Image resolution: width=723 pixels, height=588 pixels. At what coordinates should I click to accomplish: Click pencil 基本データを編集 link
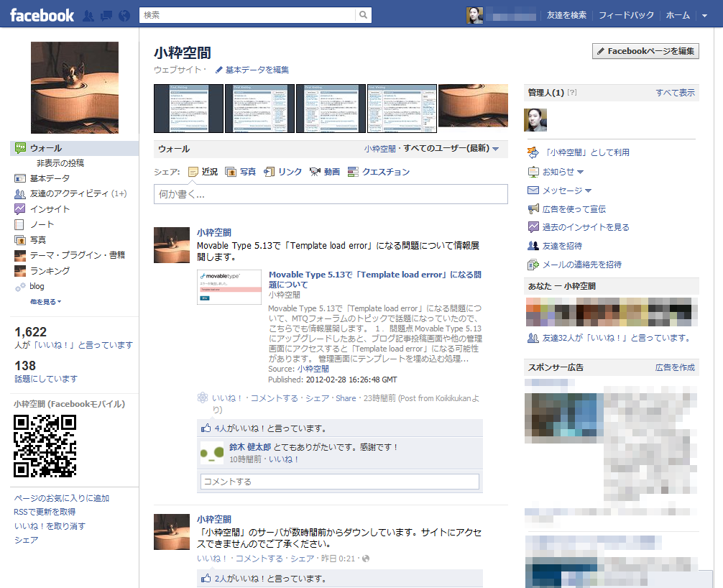(252, 70)
